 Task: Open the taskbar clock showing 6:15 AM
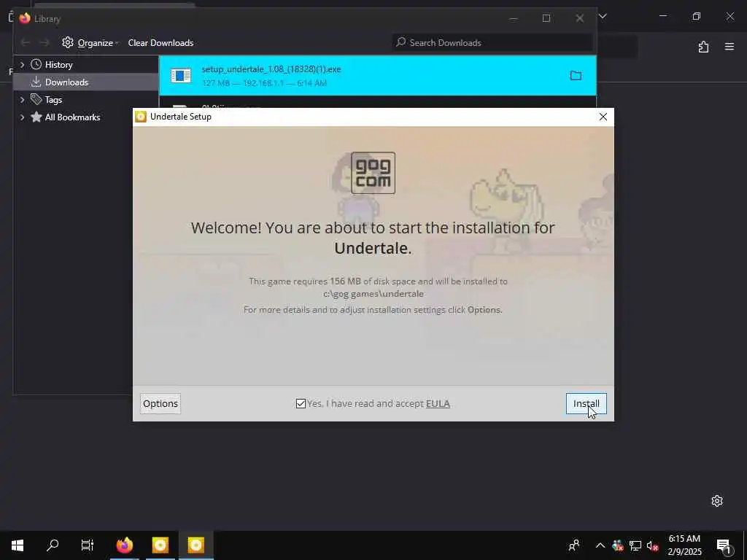click(x=684, y=545)
